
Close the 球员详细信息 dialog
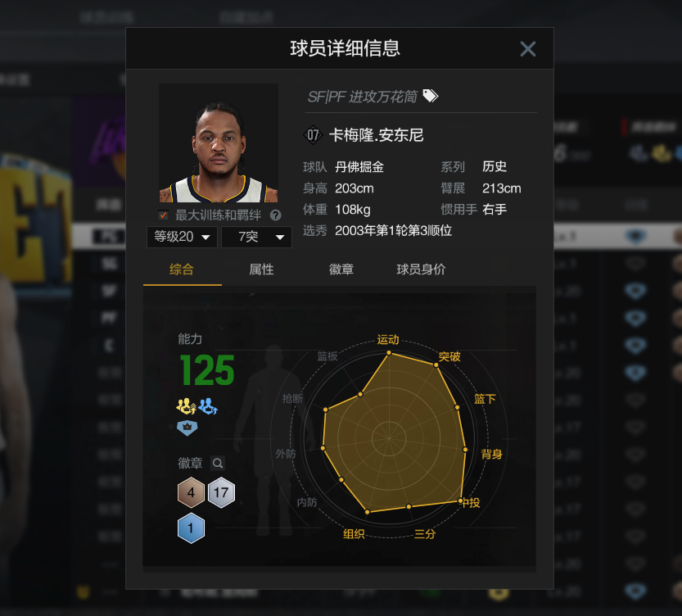pos(527,48)
